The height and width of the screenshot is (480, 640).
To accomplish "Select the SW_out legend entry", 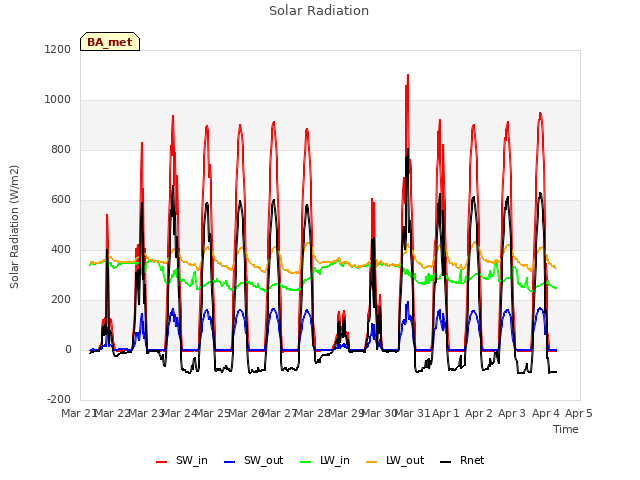I will (253, 460).
